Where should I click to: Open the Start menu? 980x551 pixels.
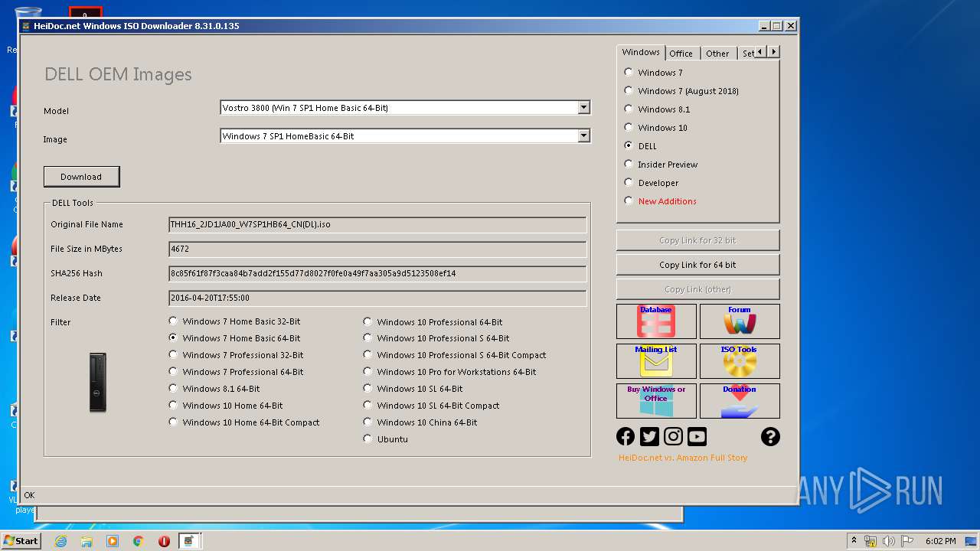(21, 540)
